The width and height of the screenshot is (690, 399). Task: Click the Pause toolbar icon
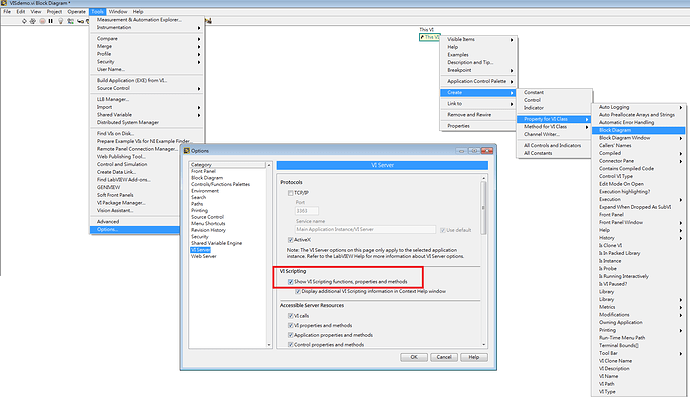pyautogui.click(x=51, y=21)
